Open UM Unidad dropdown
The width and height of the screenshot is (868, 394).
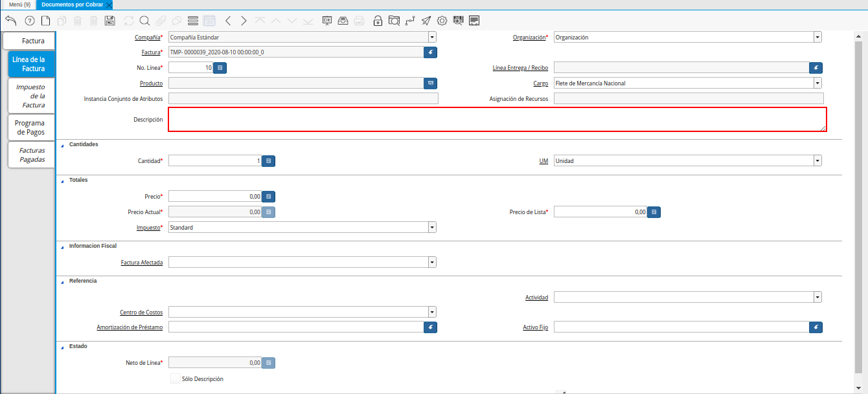tap(817, 160)
